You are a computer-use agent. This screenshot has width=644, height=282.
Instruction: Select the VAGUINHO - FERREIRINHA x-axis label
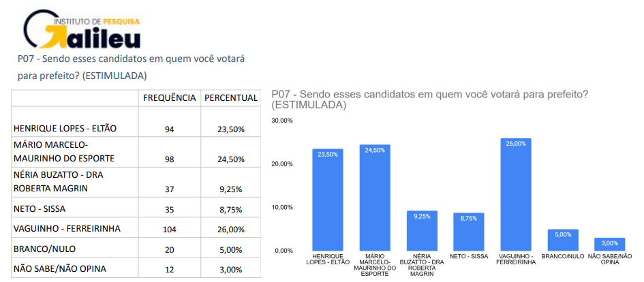[x=516, y=260]
